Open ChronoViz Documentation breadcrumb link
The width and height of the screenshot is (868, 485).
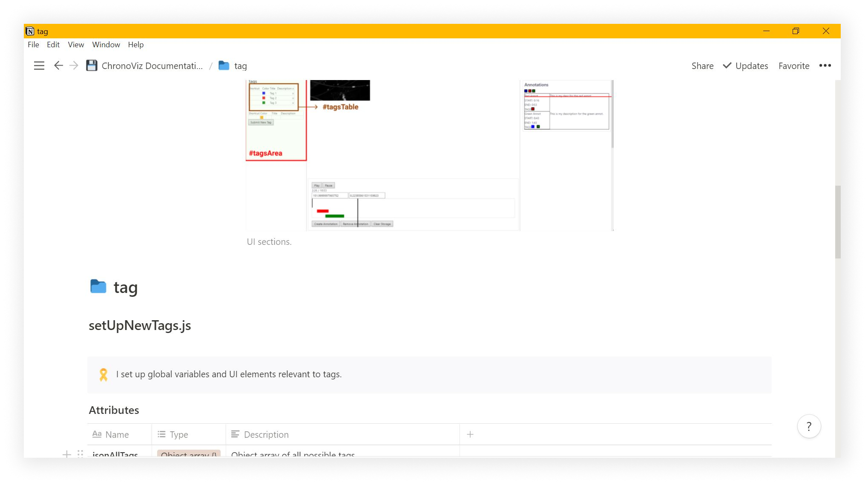point(152,66)
